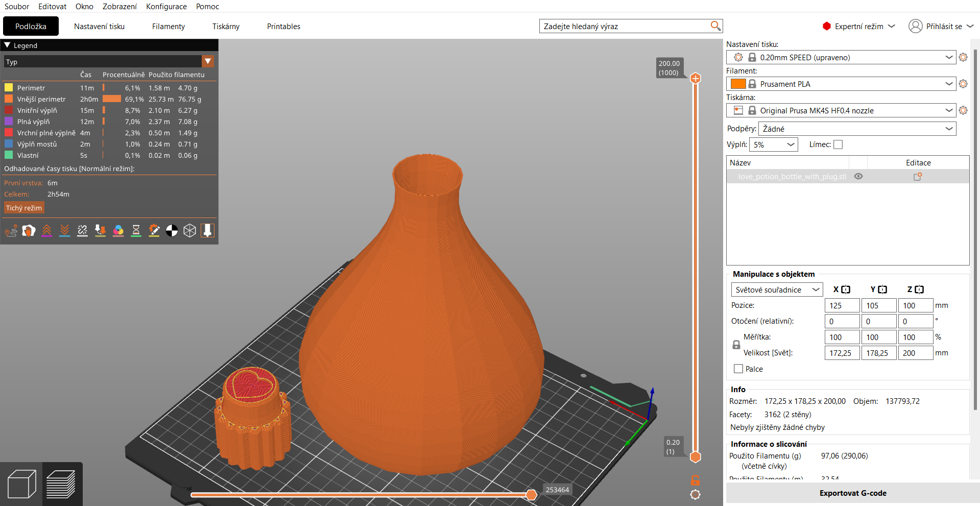Open the Prusament PLA filament dropdown

841,84
